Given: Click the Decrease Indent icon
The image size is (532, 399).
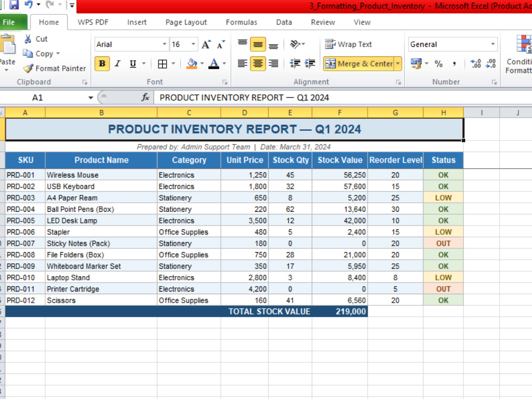Looking at the screenshot, I should pos(295,63).
